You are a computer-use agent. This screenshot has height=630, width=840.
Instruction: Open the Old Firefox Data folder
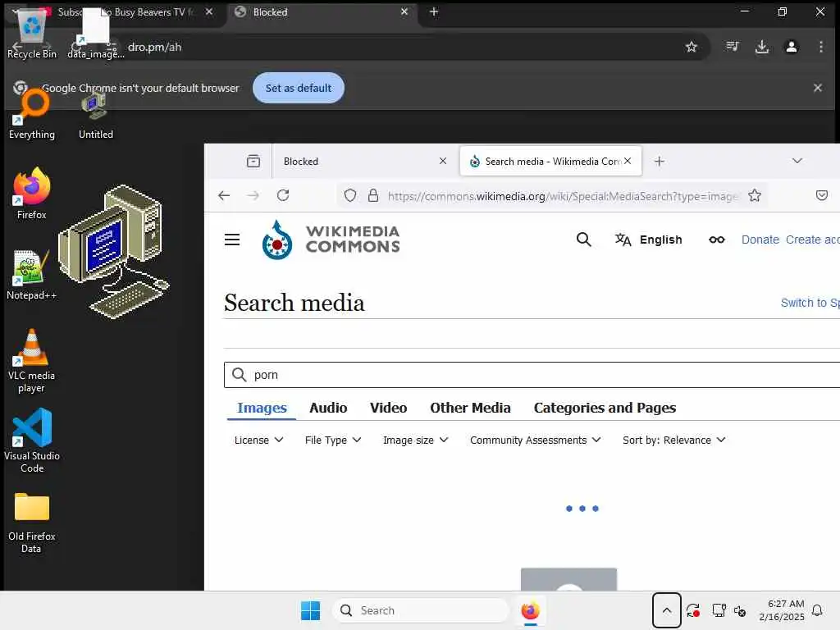click(x=32, y=523)
